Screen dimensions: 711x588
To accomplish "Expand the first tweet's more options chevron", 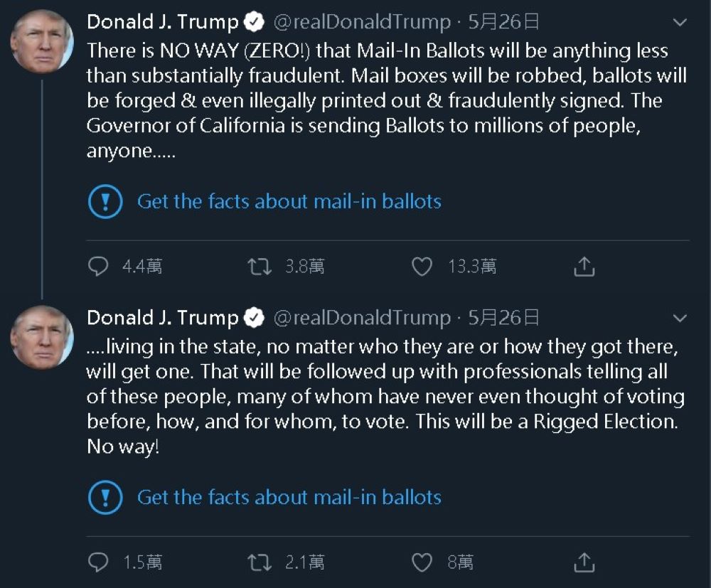I will tap(680, 22).
